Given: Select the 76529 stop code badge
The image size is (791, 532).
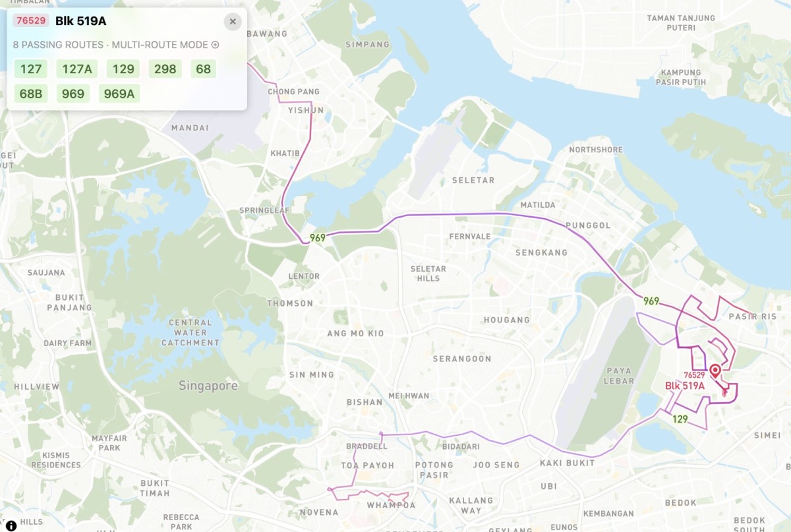Looking at the screenshot, I should pos(31,20).
